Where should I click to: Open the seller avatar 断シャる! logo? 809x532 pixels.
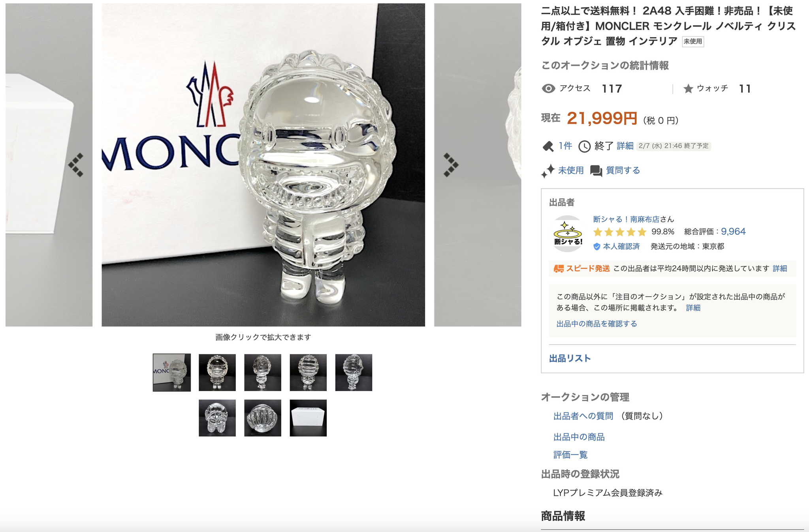[568, 234]
